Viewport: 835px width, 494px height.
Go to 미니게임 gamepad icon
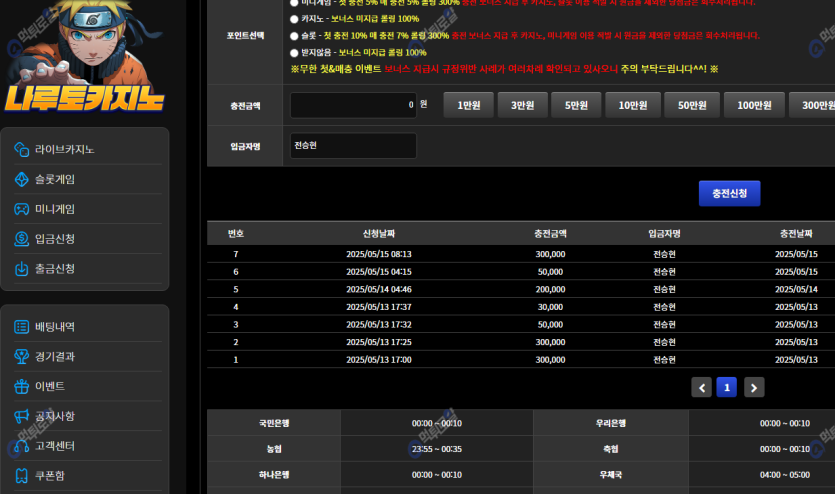[22, 209]
